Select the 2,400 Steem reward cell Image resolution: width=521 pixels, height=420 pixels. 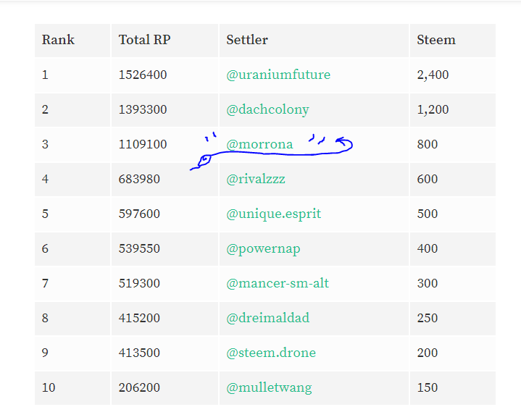click(433, 75)
